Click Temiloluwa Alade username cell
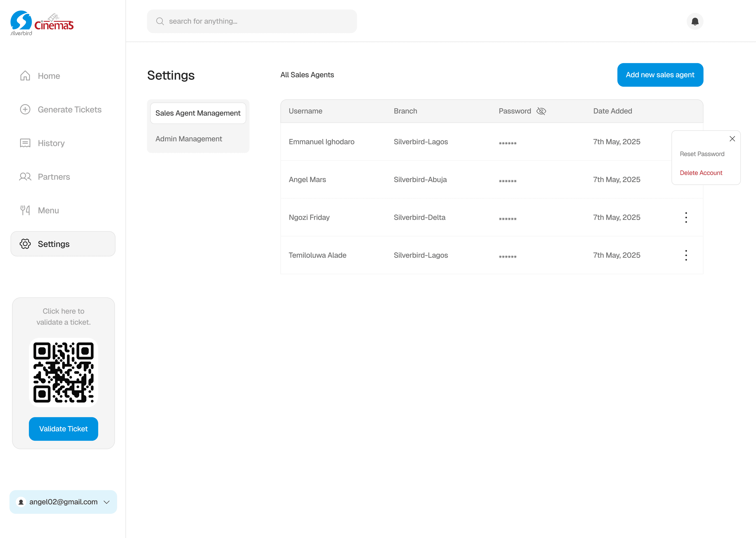 pos(317,255)
